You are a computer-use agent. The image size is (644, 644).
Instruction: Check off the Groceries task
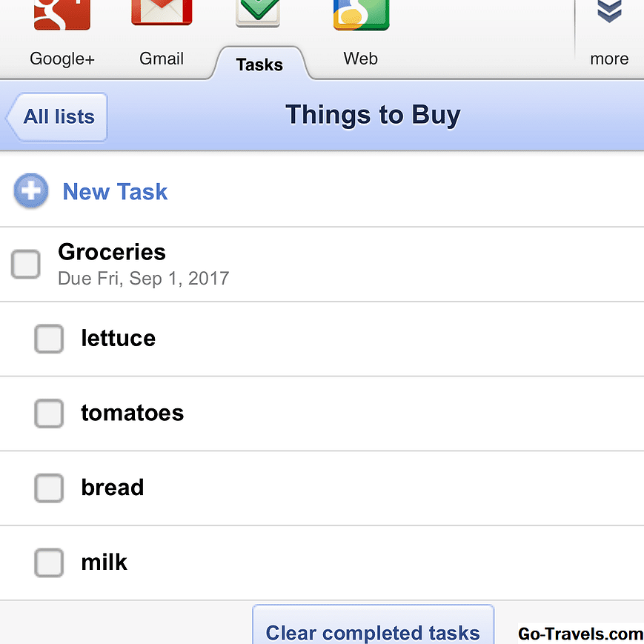(26, 265)
